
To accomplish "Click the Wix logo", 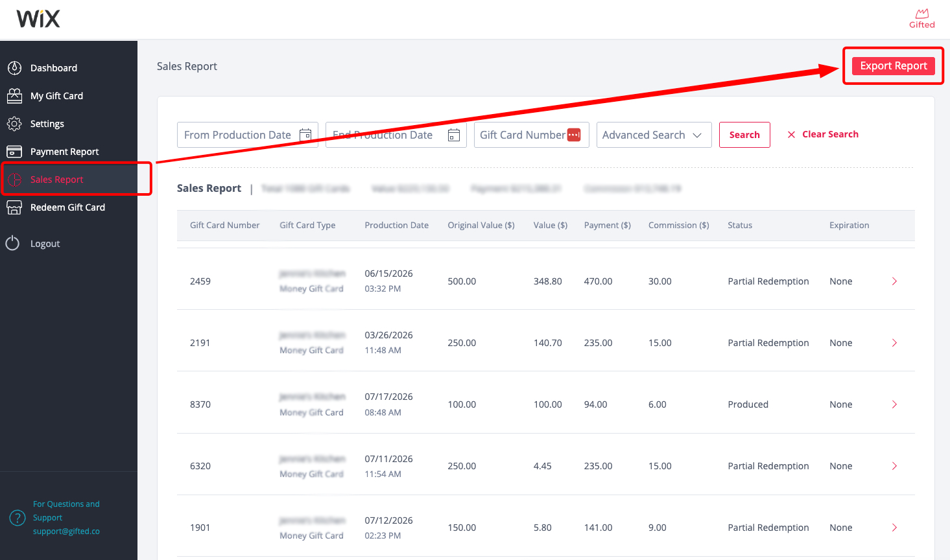I will (38, 19).
